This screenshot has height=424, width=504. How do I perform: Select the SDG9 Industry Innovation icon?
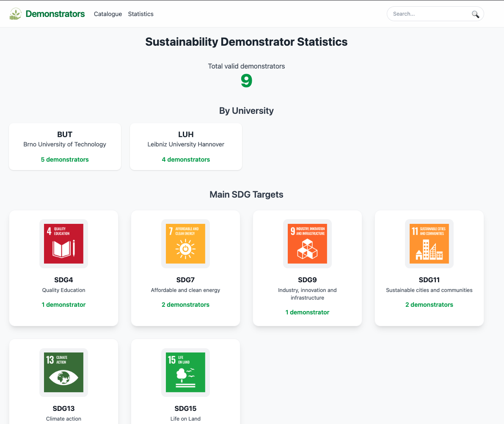(x=307, y=244)
